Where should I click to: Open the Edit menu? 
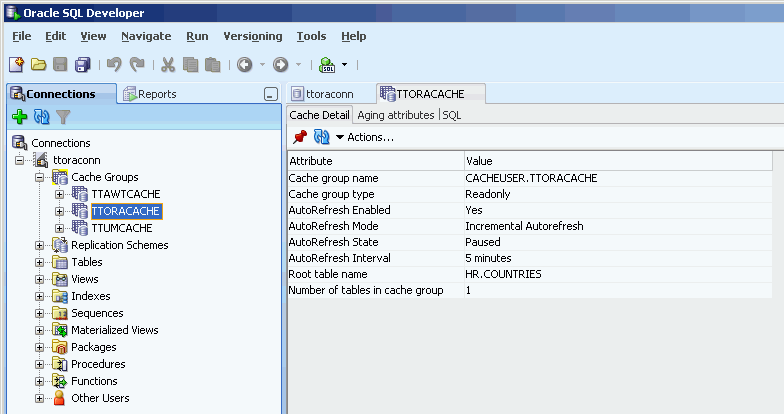56,36
